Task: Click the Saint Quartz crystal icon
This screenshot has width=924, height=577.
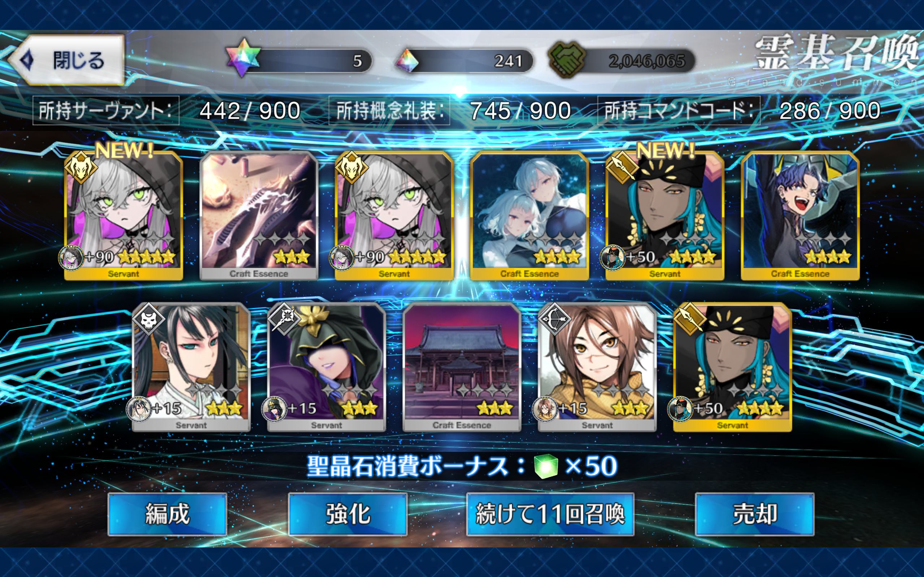Action: point(406,61)
